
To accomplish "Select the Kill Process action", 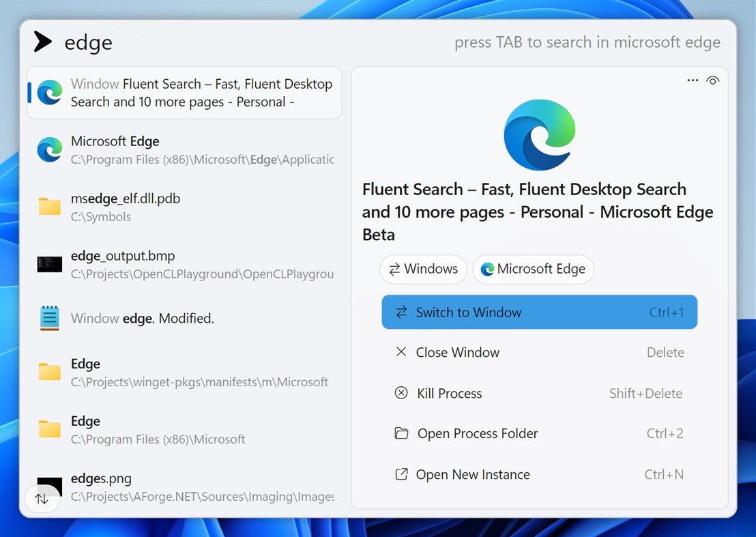I will click(448, 393).
